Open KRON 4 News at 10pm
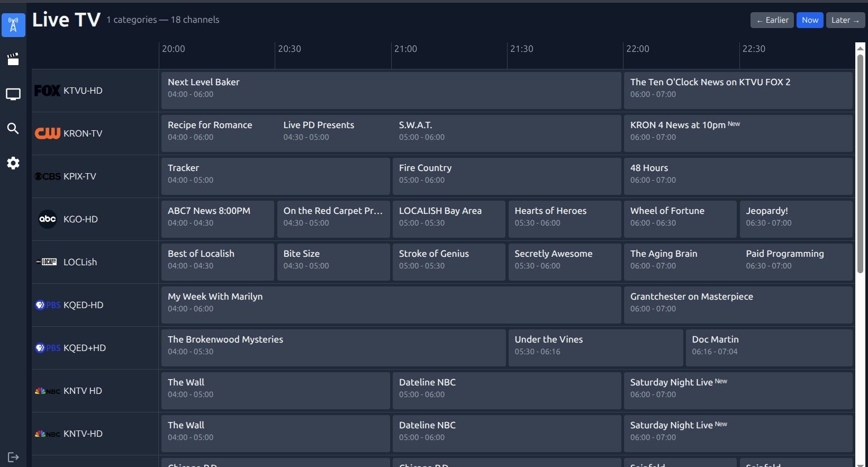 tap(738, 133)
